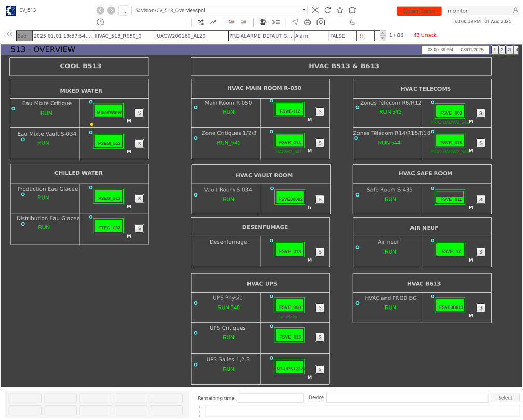523x420 pixels.
Task: Toggle the S button beside FSEG_513
Action: pyautogui.click(x=139, y=198)
